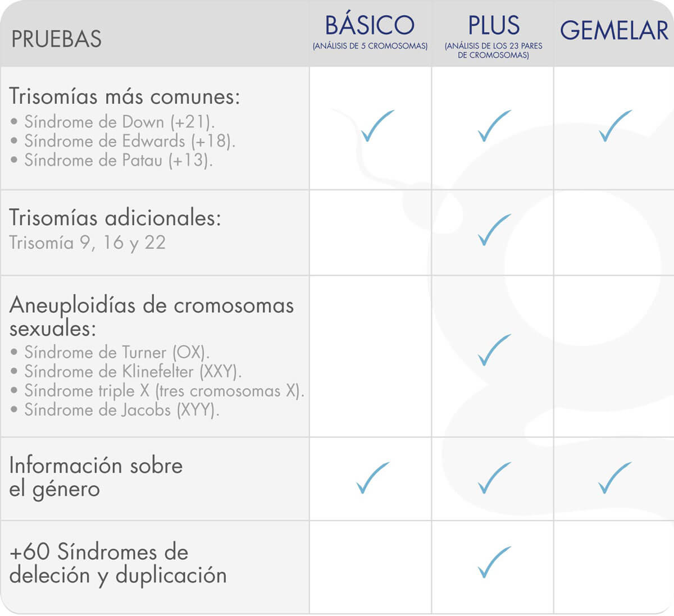Click the BÁSICO checkmark for Información sobre el género
This screenshot has width=674, height=616.
coord(373,478)
